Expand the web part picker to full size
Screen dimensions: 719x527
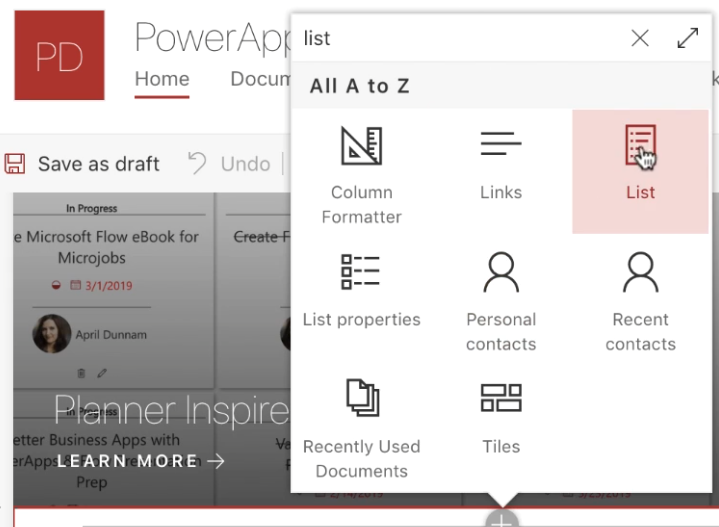tap(687, 38)
